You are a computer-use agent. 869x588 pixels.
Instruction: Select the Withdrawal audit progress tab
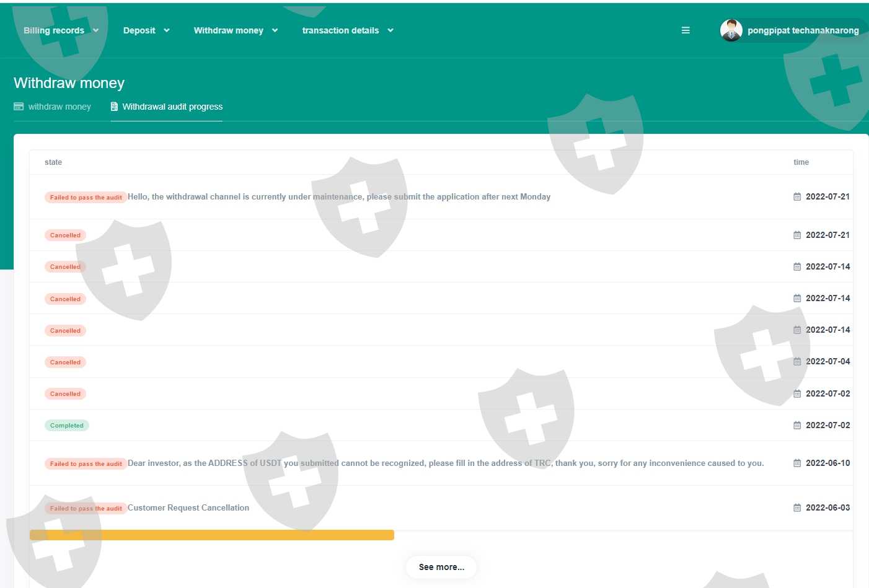(x=172, y=107)
